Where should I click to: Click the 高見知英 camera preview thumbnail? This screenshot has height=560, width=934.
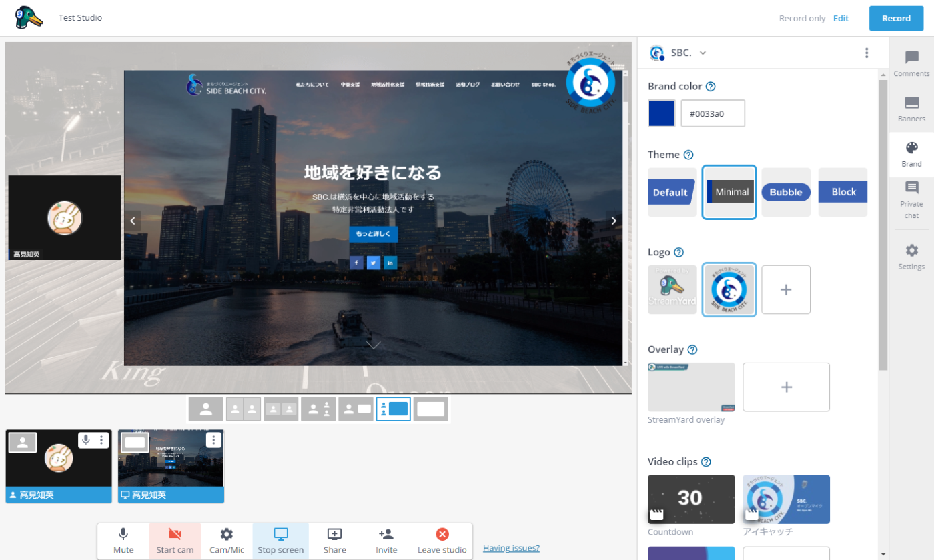click(x=59, y=466)
